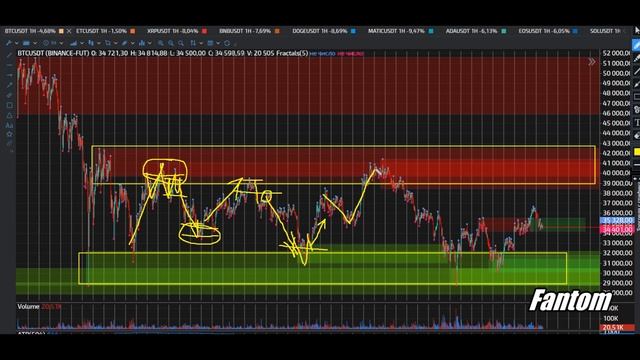
Task: Click the refresh circle icon in toolbar
Action: pyautogui.click(x=227, y=43)
